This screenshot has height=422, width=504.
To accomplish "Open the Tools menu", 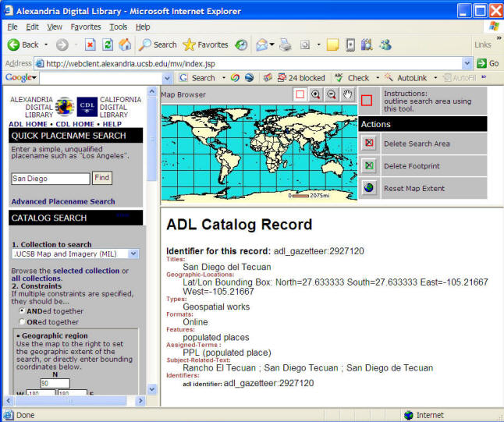I will [x=118, y=27].
